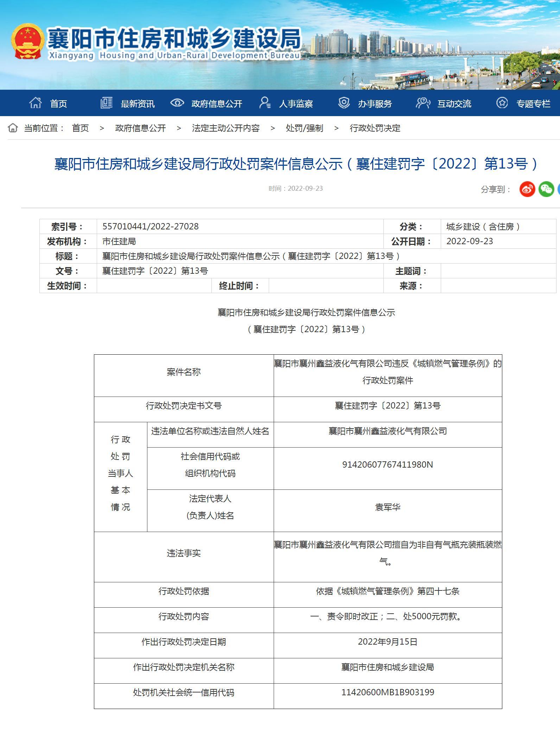Open the 人事监察 menu item
The image size is (560, 734).
tap(296, 103)
